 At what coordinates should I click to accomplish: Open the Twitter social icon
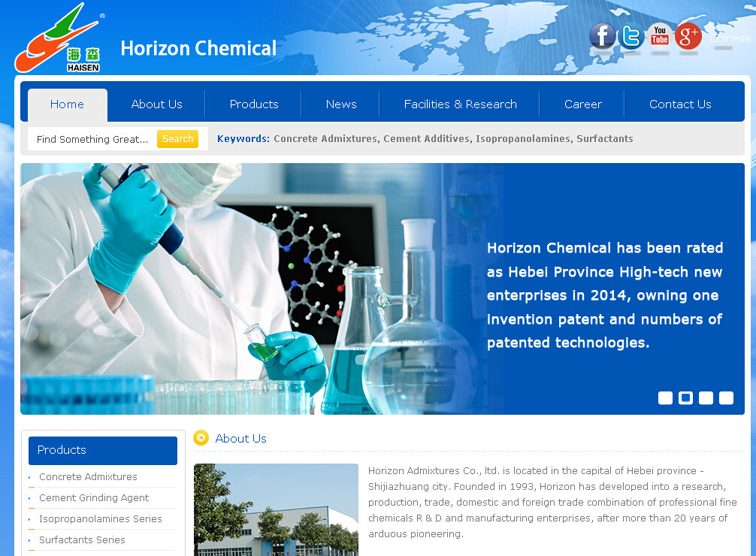tap(631, 36)
